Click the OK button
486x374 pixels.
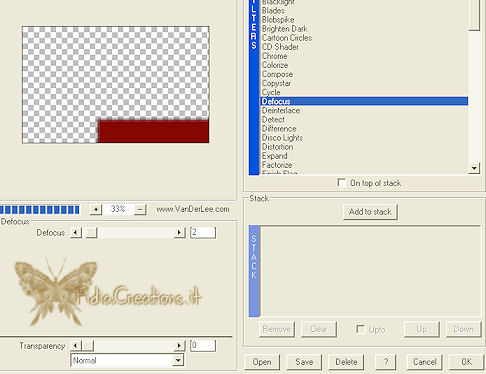466,362
